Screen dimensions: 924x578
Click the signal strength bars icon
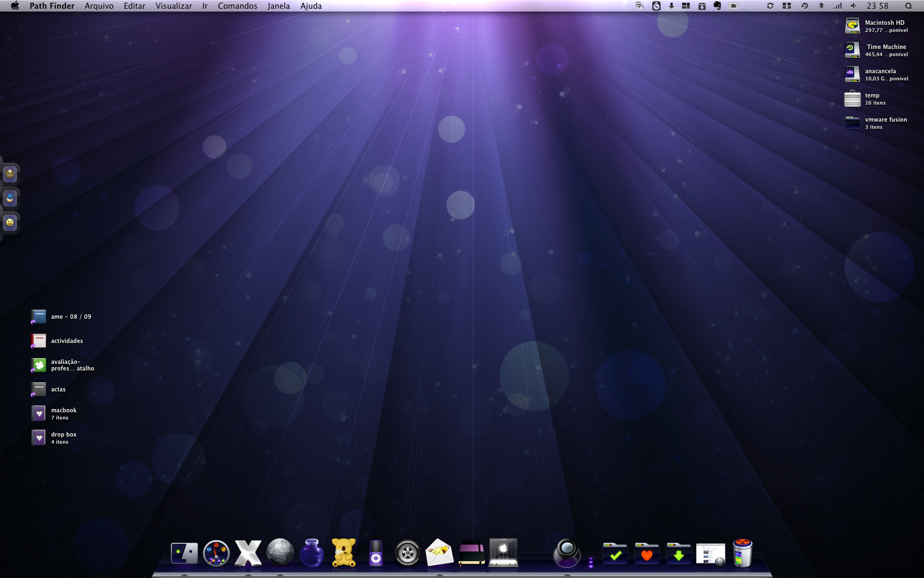837,6
